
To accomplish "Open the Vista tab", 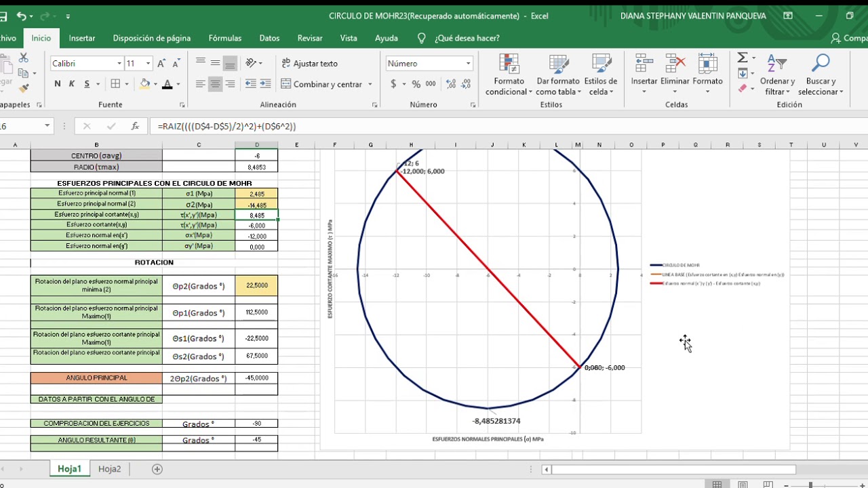I will [349, 38].
